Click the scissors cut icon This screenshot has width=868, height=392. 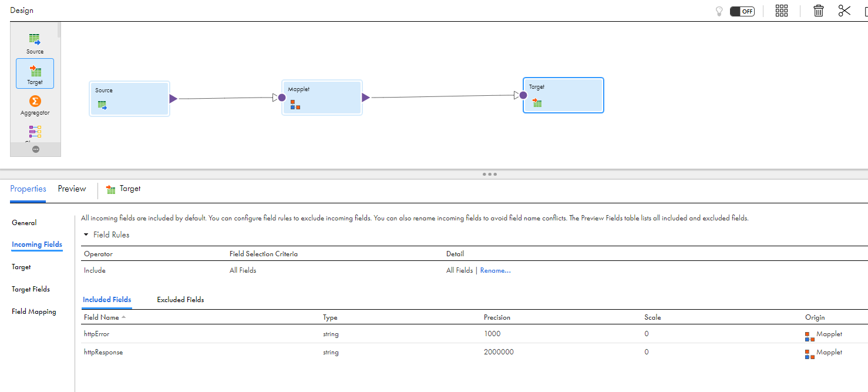click(845, 11)
